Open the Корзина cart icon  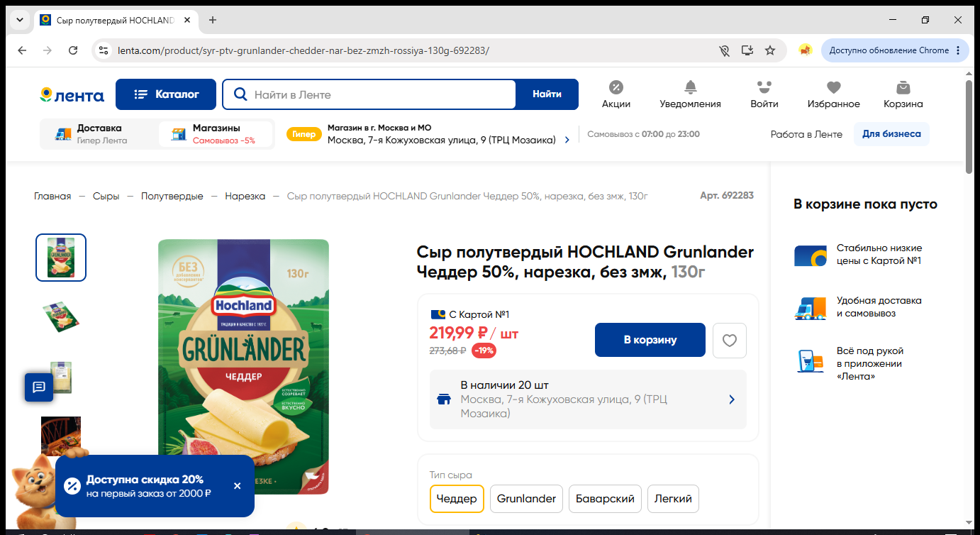coord(903,94)
